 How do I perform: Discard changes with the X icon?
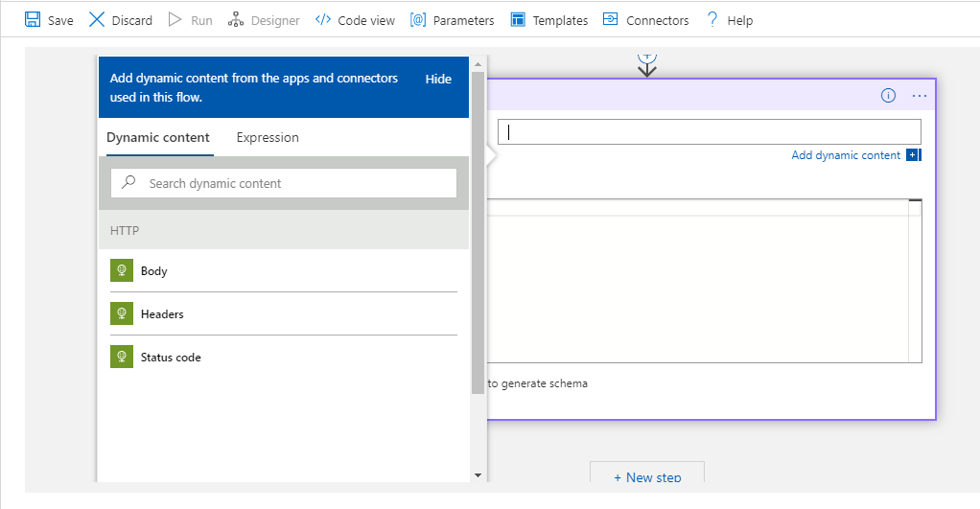[97, 19]
